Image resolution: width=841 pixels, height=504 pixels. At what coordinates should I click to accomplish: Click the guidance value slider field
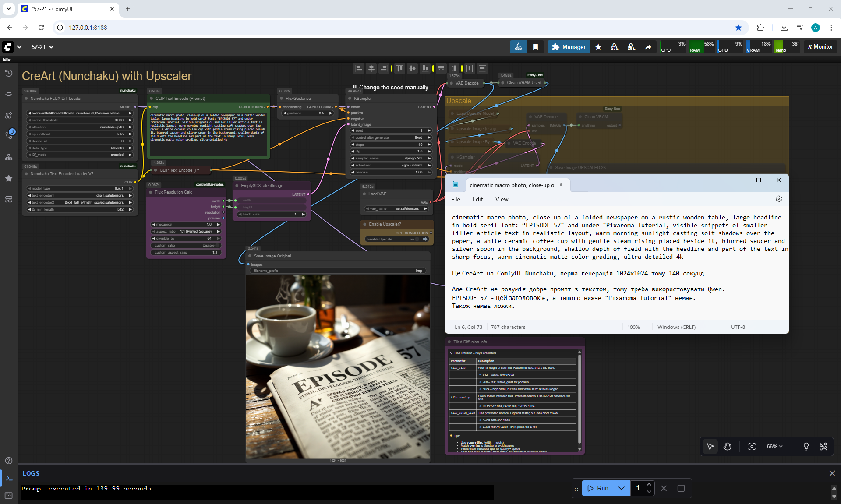[x=308, y=113]
